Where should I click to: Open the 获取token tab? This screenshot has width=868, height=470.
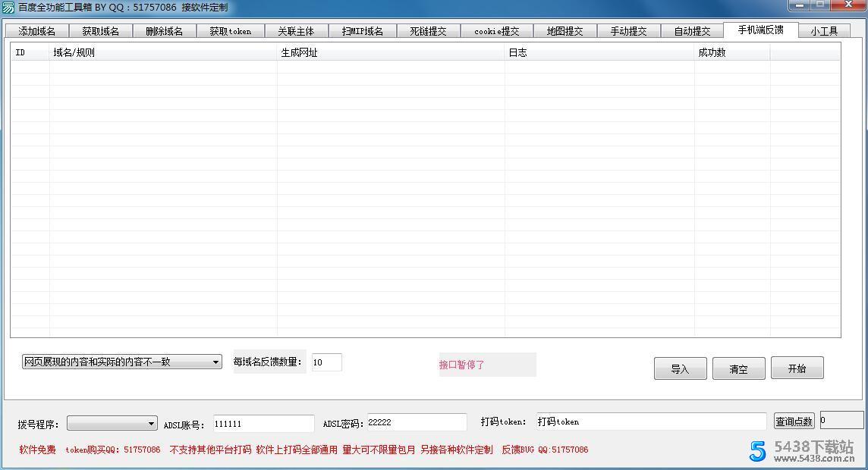pyautogui.click(x=231, y=31)
